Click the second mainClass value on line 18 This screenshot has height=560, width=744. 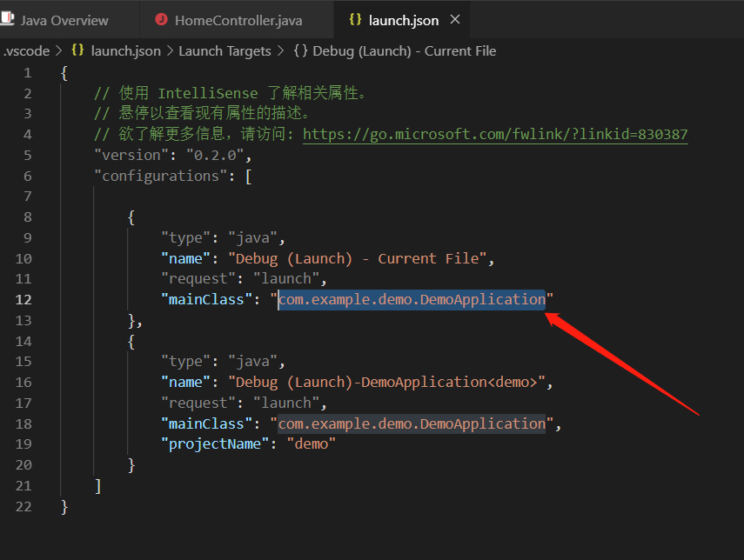pyautogui.click(x=411, y=423)
